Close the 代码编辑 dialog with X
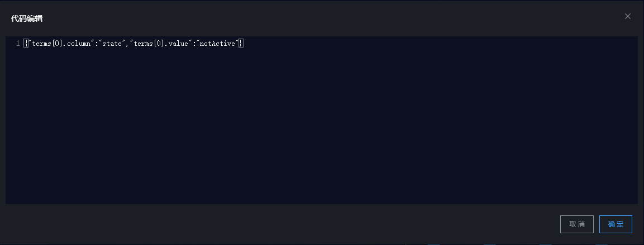Image resolution: width=644 pixels, height=245 pixels. point(628,17)
